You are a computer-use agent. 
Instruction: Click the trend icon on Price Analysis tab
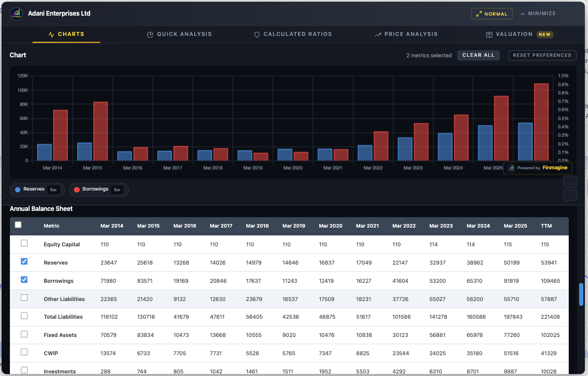coord(378,34)
